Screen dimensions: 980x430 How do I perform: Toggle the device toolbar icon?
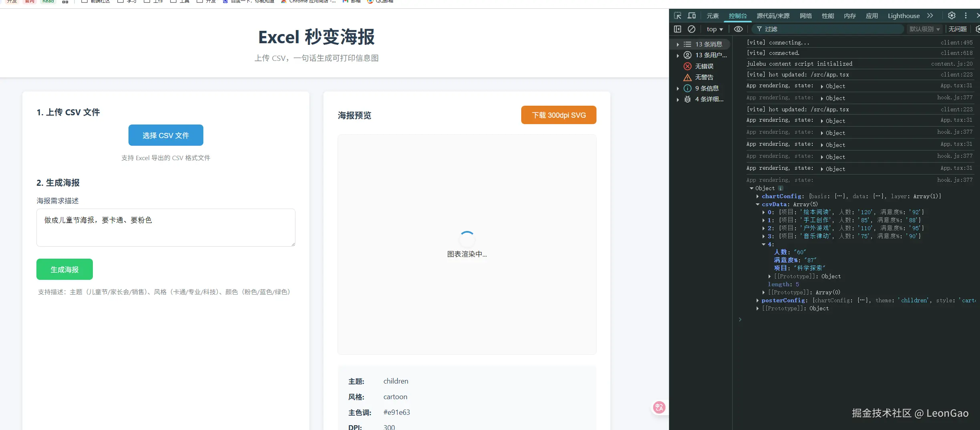(692, 16)
